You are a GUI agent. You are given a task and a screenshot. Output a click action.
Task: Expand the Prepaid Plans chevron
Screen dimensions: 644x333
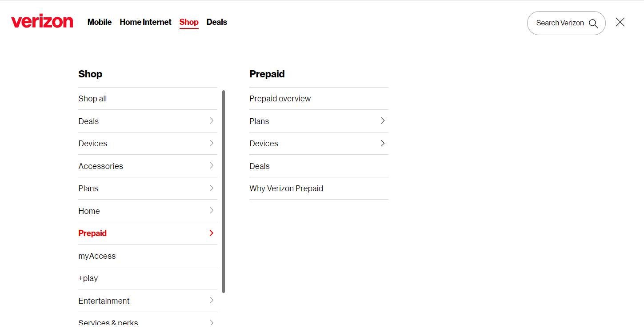point(382,121)
